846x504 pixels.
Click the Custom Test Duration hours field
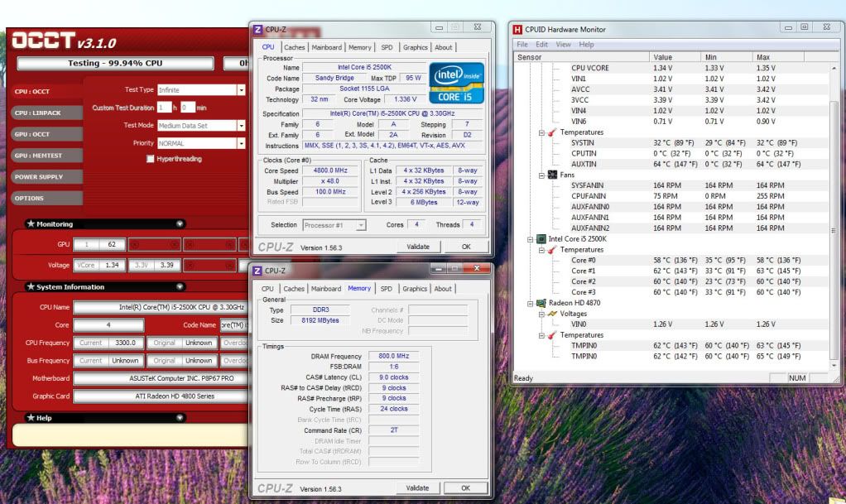[x=164, y=108]
